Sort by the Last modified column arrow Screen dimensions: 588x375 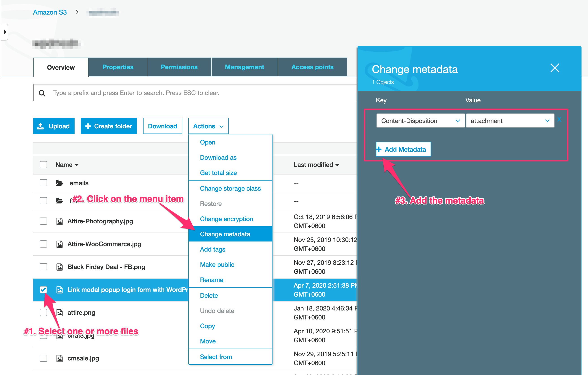337,165
